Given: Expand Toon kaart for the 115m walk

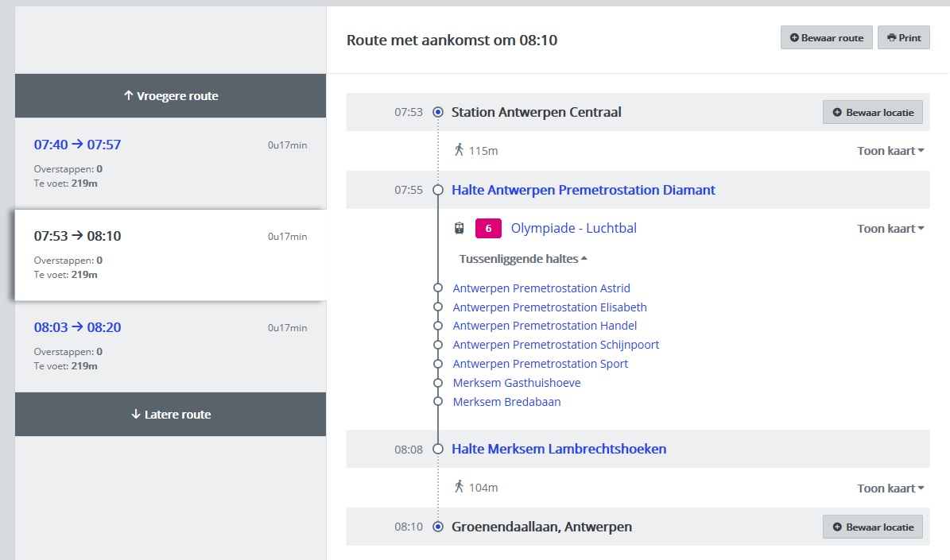Looking at the screenshot, I should (890, 151).
